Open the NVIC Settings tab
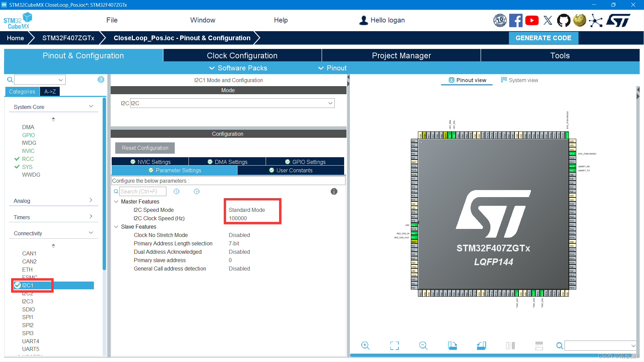This screenshot has width=644, height=362. (x=150, y=162)
